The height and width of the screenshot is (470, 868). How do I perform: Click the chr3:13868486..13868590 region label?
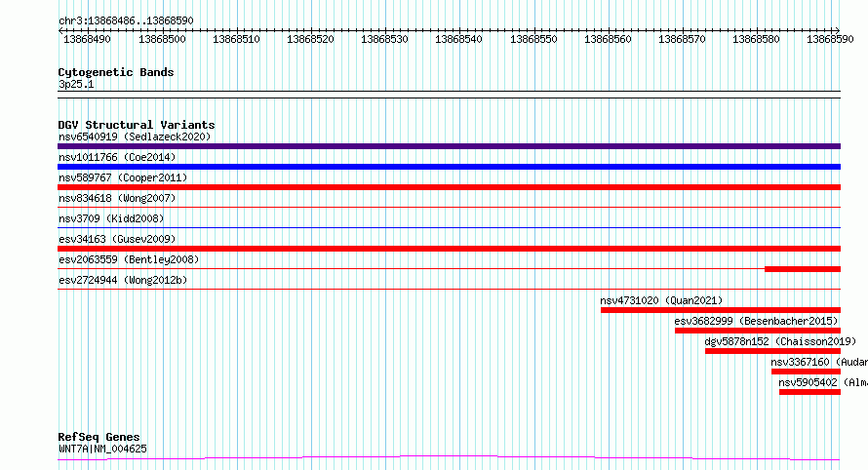126,21
